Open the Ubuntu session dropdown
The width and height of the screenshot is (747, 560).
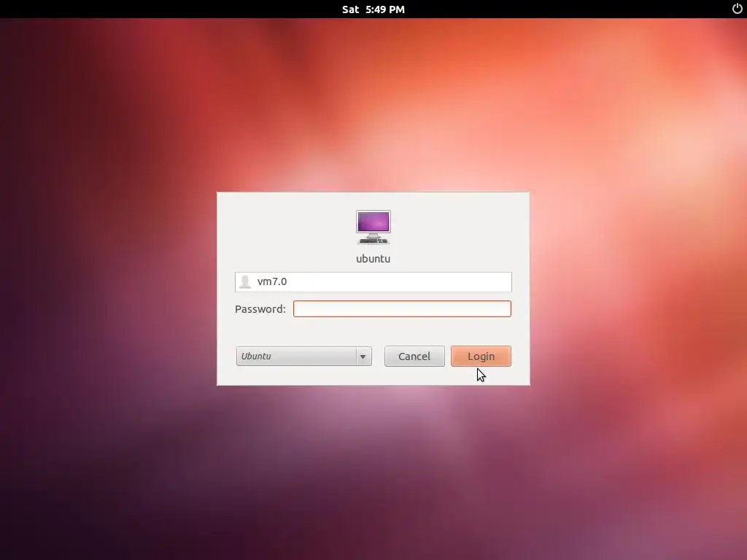304,356
